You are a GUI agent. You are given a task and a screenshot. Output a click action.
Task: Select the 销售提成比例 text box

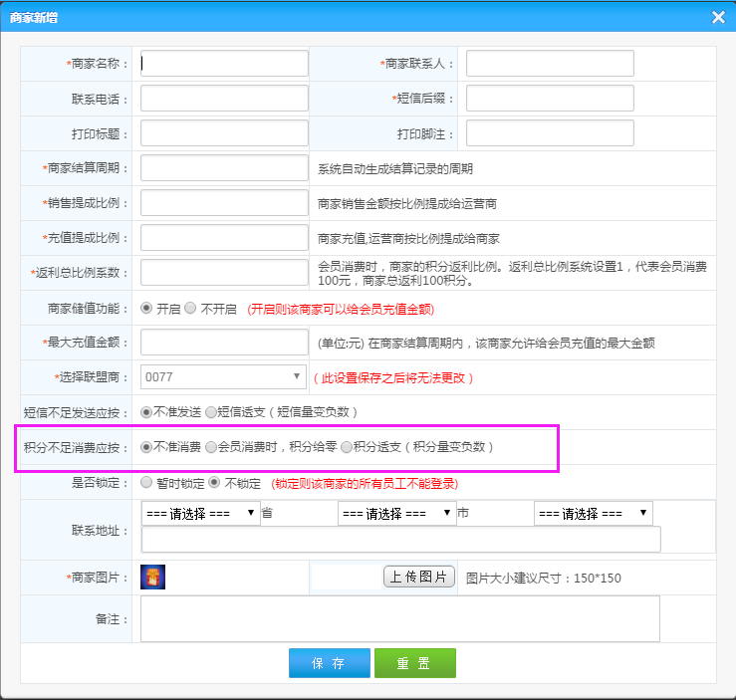coord(224,203)
